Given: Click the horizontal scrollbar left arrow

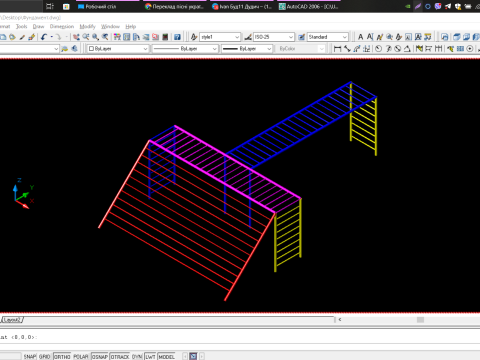Looking at the screenshot, I should [x=340, y=320].
